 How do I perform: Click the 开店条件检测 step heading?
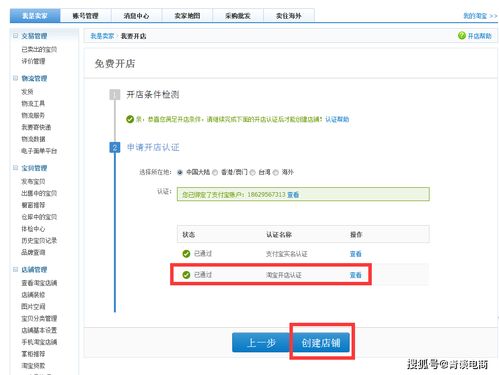(x=153, y=95)
